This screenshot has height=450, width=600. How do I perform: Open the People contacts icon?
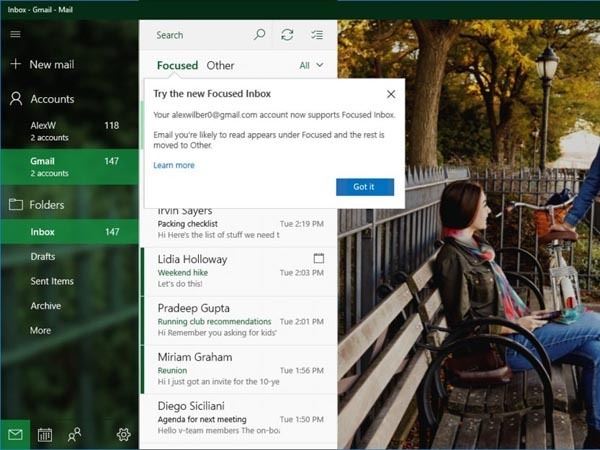click(x=74, y=434)
